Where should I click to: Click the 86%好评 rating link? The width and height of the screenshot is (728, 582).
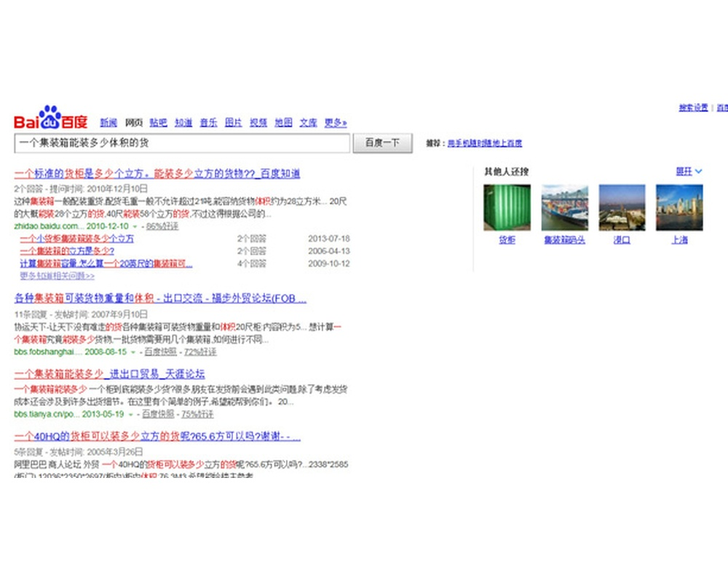click(162, 226)
